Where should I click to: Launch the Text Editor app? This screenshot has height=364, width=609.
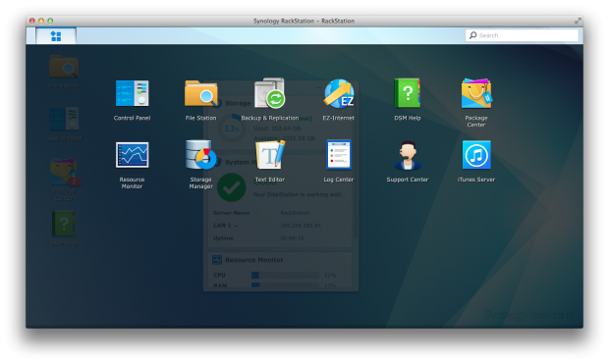(270, 162)
